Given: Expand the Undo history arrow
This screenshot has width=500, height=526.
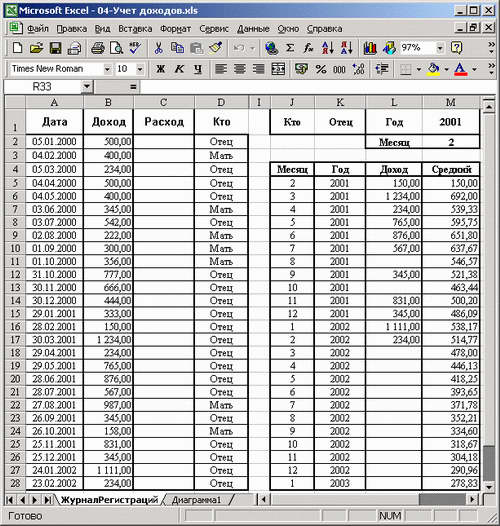Looking at the screenshot, I should pyautogui.click(x=252, y=49).
